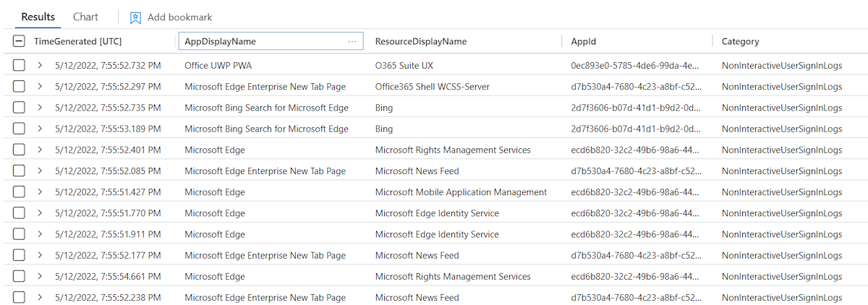Viewport: 868px width, 305px height.
Task: Click Microsoft Edge Enterprise New Tab Page at 7:55:52.238
Action: tap(265, 298)
